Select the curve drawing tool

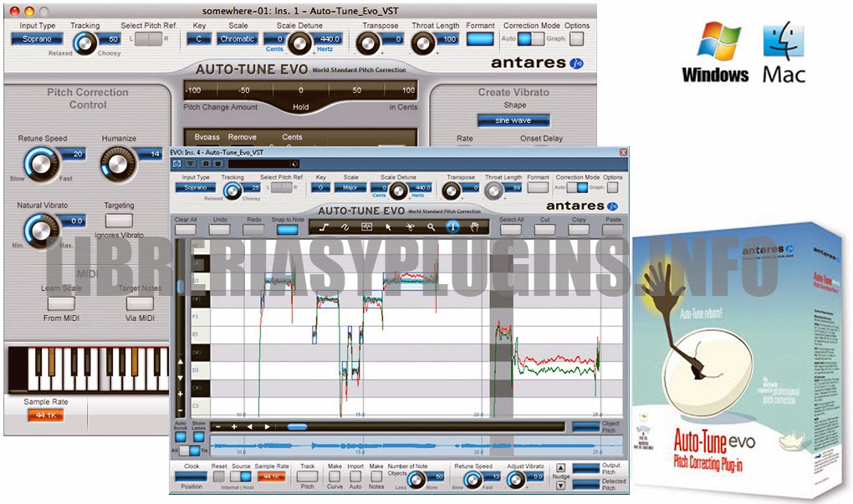[345, 227]
